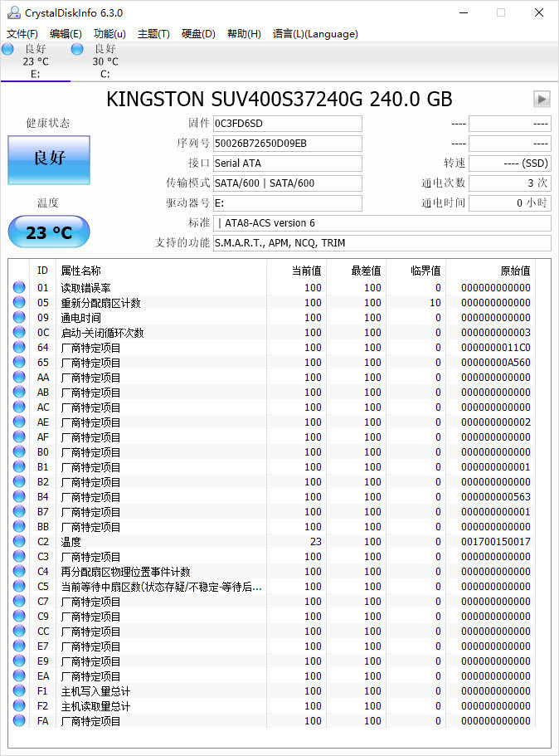The width and height of the screenshot is (559, 756).
Task: Click status icon for attribute C9
Action: click(19, 617)
